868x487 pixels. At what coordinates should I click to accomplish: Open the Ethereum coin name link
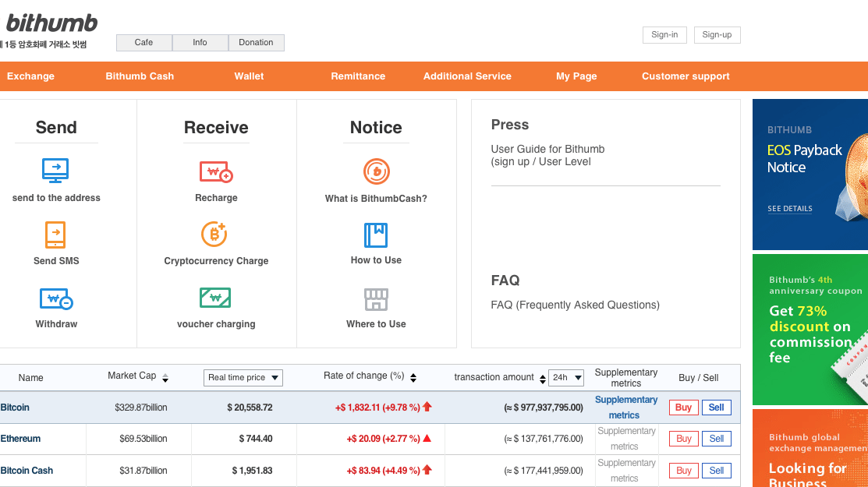tap(20, 439)
